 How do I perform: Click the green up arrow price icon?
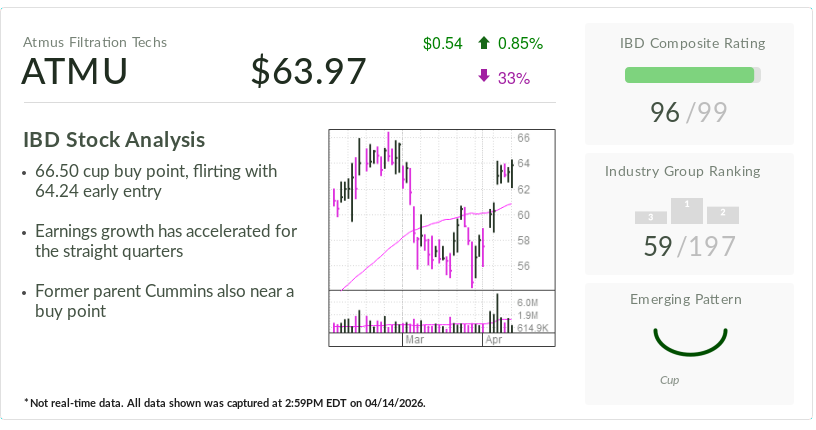(484, 43)
